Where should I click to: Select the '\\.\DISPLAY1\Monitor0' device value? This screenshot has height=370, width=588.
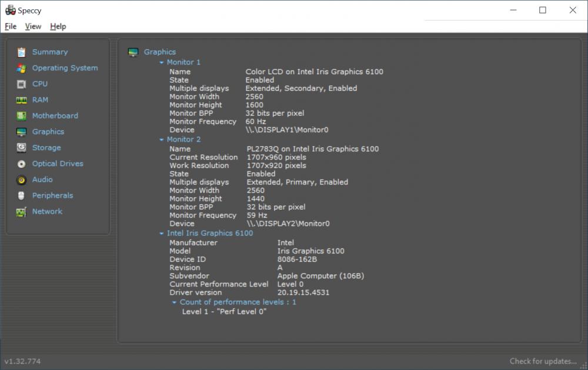tap(287, 130)
